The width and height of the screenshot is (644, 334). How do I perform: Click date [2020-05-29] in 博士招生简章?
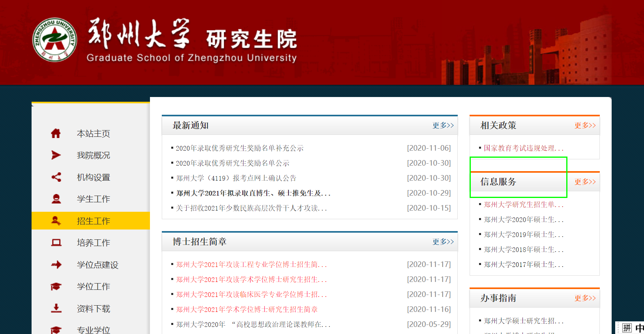(x=429, y=325)
